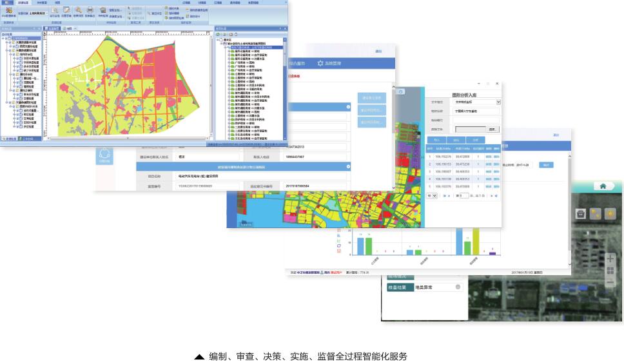The height and width of the screenshot is (364, 624).
Task: Click the field containing 18966437067
Action: [x=315, y=157]
